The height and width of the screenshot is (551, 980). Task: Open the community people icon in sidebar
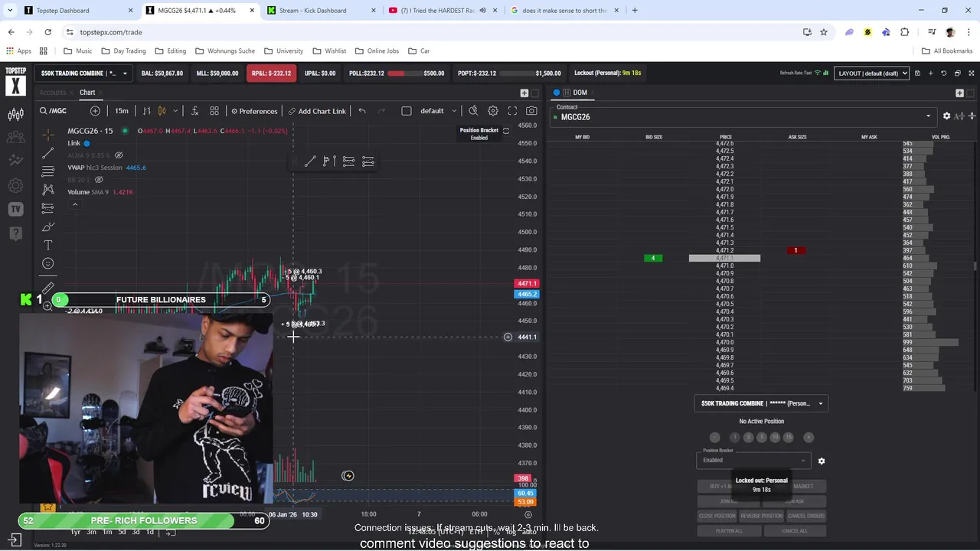tap(15, 138)
